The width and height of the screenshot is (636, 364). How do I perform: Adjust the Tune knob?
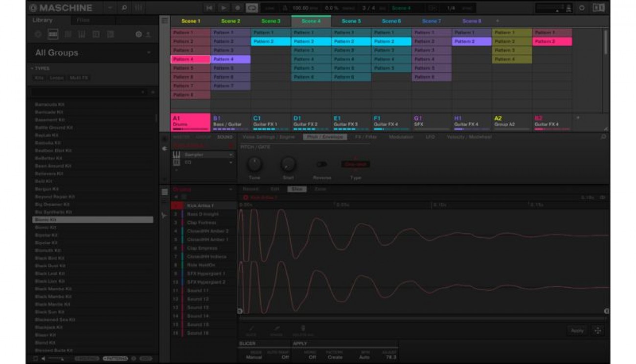(254, 164)
